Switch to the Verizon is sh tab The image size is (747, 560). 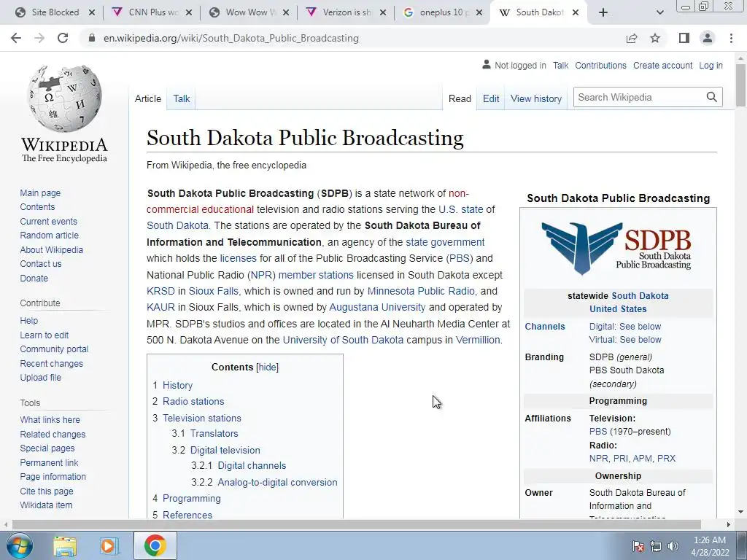[x=347, y=13]
